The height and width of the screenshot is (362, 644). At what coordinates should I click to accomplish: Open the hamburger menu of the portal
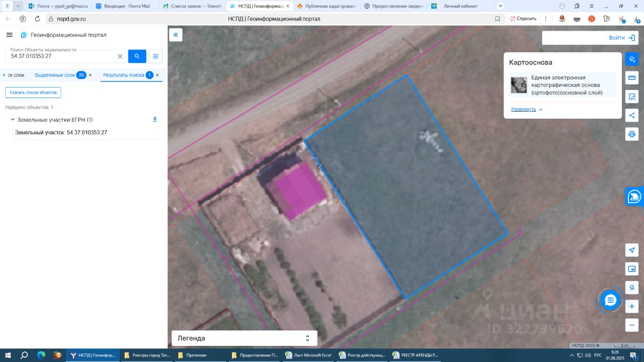point(9,35)
